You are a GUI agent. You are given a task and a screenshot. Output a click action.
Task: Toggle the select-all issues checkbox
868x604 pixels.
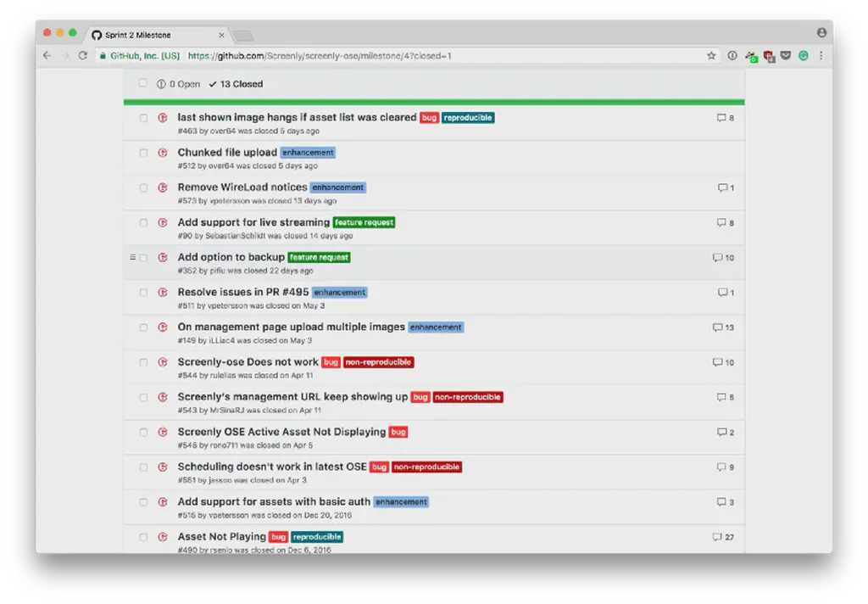(x=143, y=83)
